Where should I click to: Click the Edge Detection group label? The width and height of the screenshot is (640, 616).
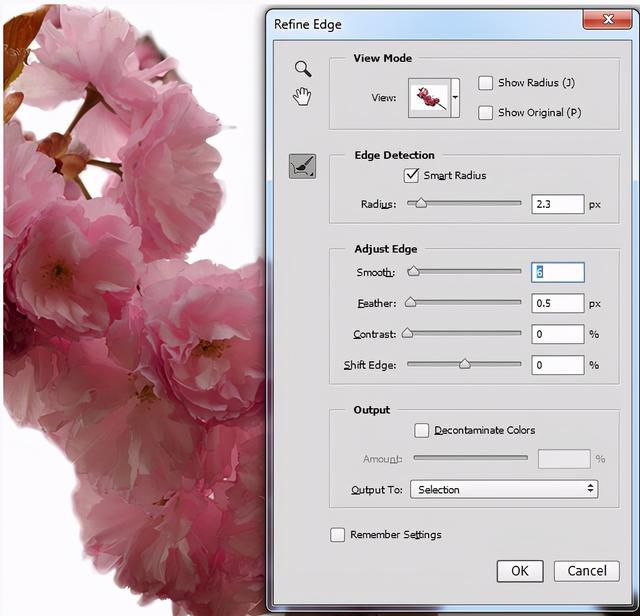click(394, 155)
